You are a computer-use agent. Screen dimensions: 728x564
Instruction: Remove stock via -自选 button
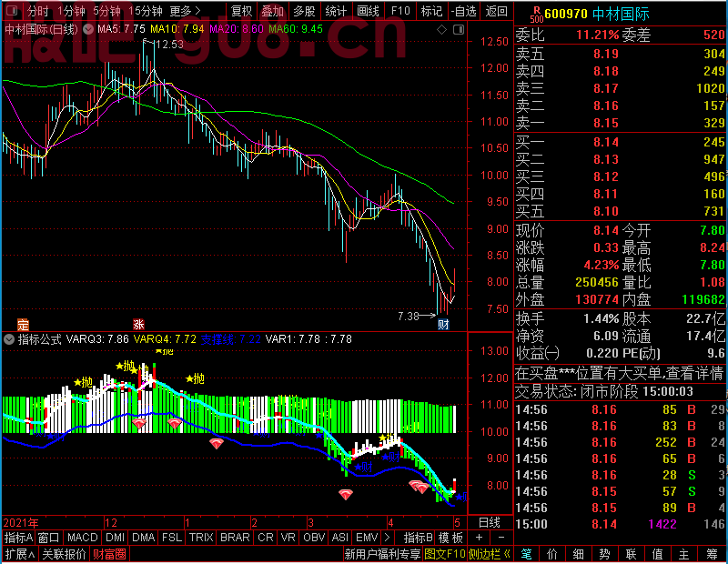(463, 11)
